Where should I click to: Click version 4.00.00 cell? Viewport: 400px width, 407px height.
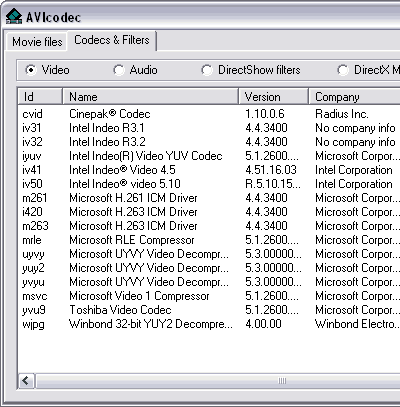[263, 324]
